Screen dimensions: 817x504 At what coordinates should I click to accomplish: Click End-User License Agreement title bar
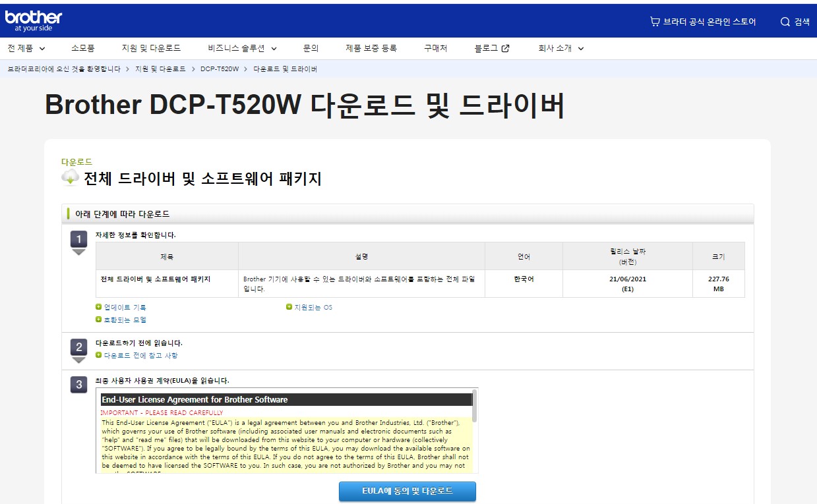pyautogui.click(x=286, y=399)
